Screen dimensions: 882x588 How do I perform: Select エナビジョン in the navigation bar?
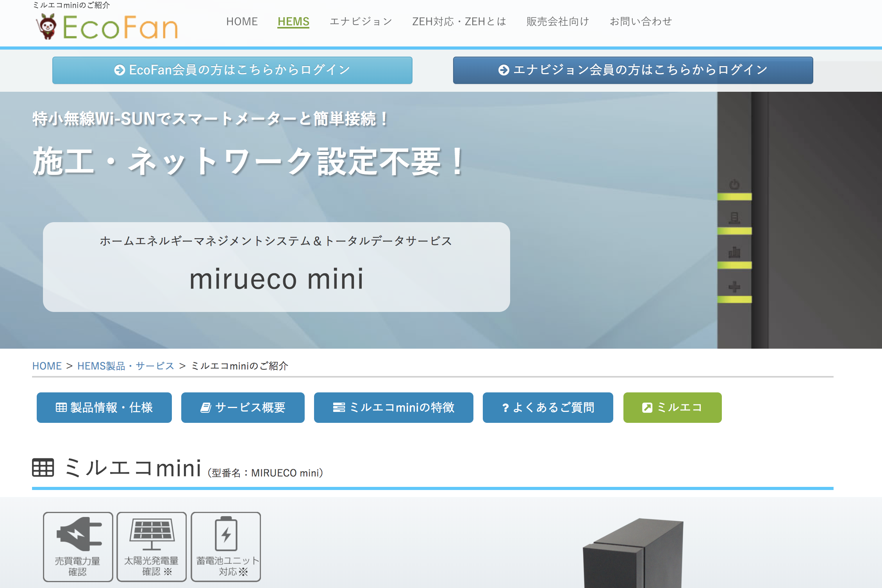click(361, 22)
